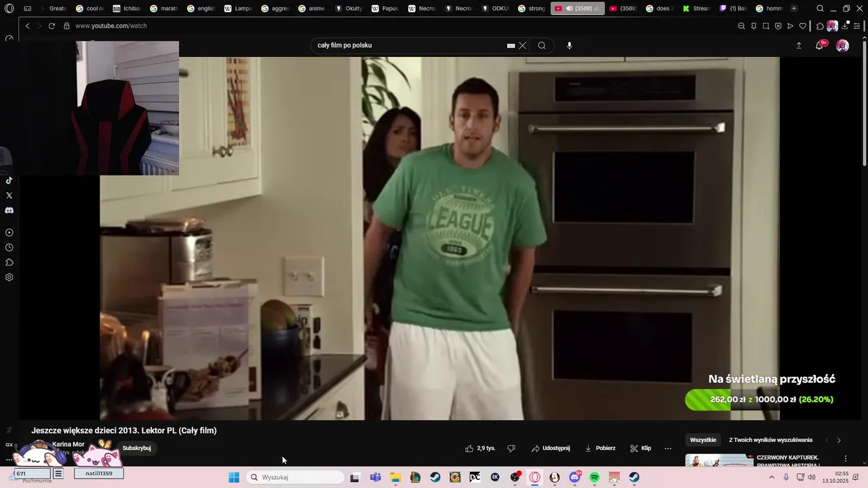Open options menu for Czerwony Kapturek video
This screenshot has width=868, height=488.
pos(846,459)
